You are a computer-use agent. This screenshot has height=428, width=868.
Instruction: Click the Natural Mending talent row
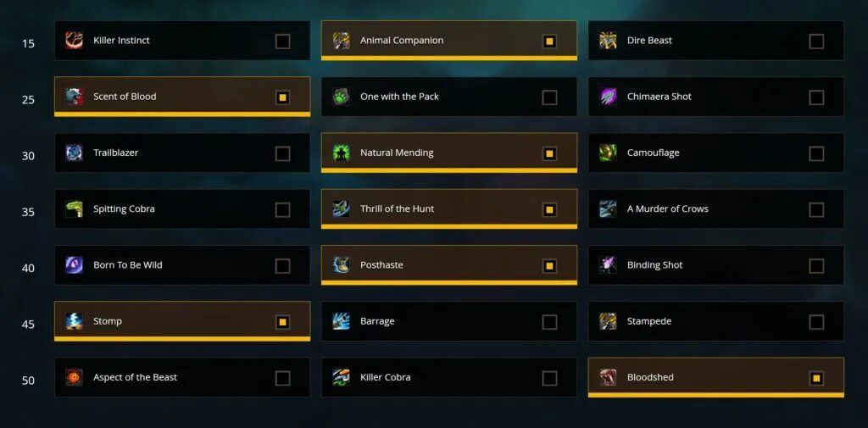pos(449,153)
